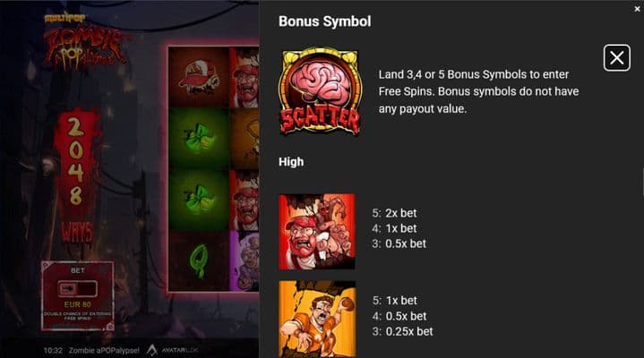The width and height of the screenshot is (644, 358).
Task: Click the 2048 Ways banner
Action: coord(76,178)
